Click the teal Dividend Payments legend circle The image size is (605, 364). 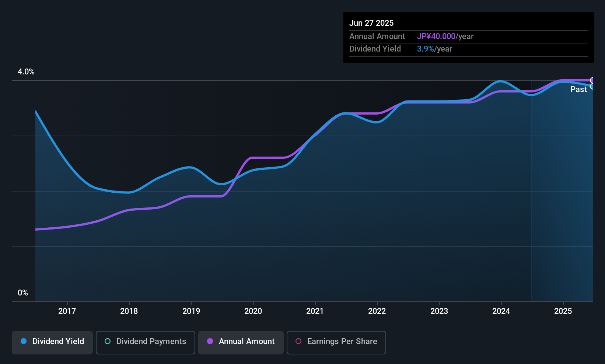(108, 341)
